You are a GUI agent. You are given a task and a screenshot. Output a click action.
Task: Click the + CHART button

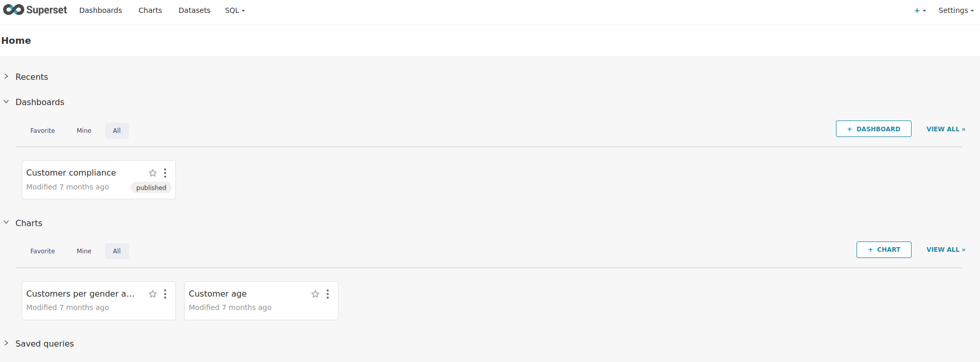coord(883,250)
